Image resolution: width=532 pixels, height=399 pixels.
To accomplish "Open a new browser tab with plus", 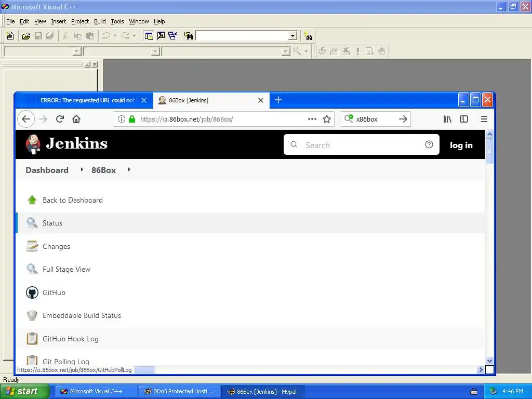I will 278,100.
